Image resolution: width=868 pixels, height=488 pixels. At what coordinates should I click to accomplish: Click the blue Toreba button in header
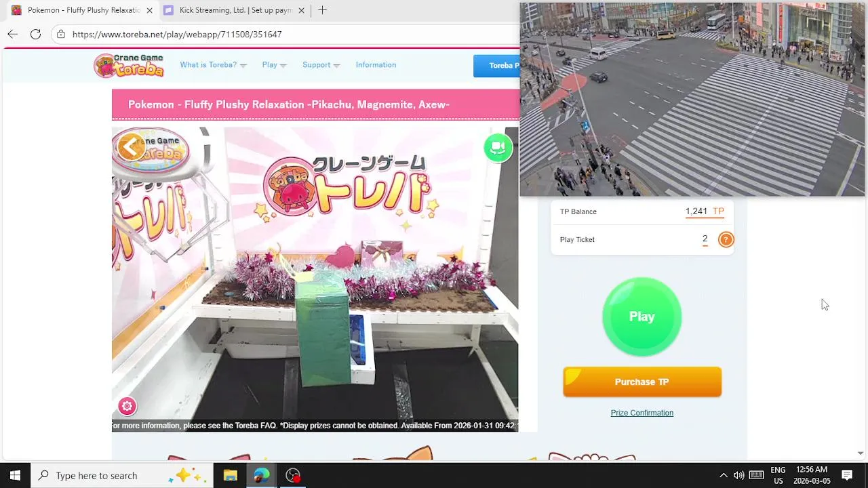click(x=497, y=66)
